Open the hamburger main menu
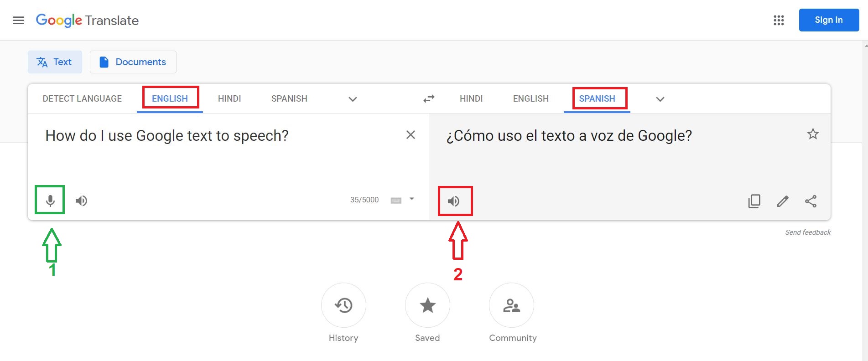Screen dimensions: 868x361 [18, 21]
